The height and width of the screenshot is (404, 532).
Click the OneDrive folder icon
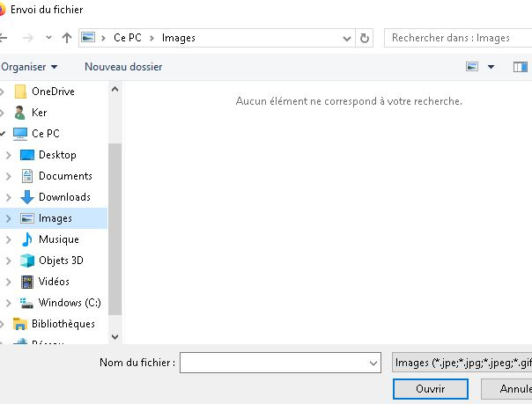(x=20, y=92)
